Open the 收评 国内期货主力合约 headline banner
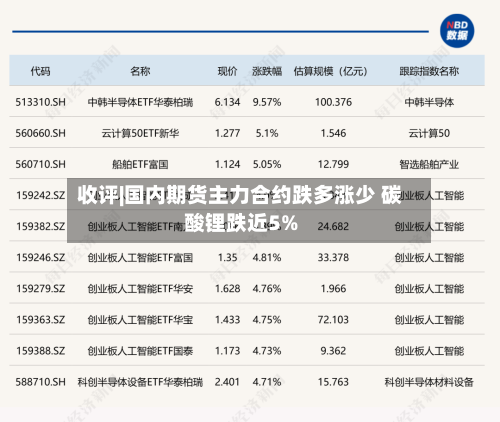The image size is (500, 422). [x=249, y=210]
